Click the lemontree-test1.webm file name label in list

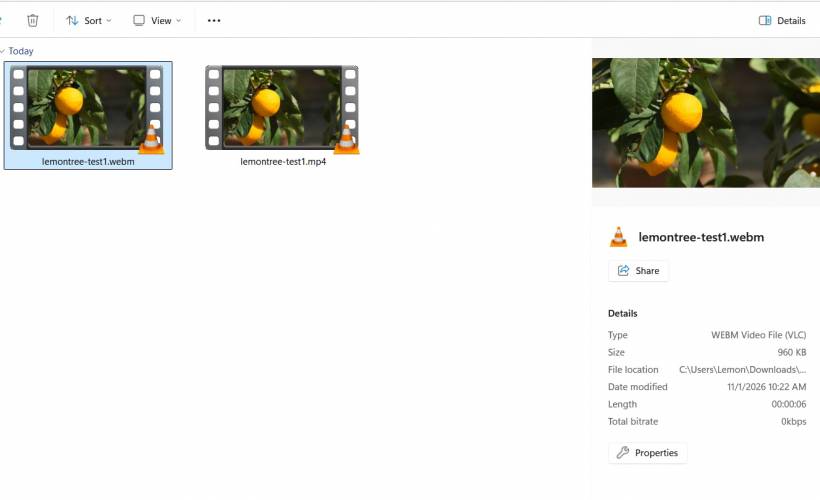click(x=88, y=161)
